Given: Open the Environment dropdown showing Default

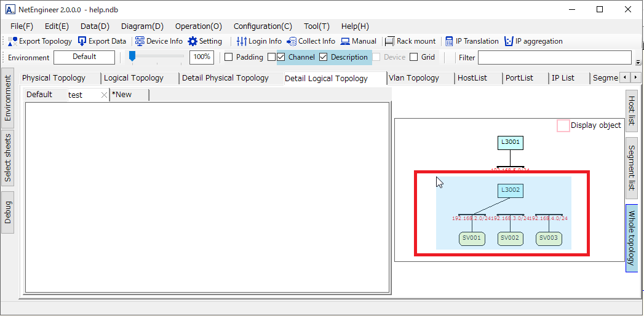Looking at the screenshot, I should click(x=84, y=57).
